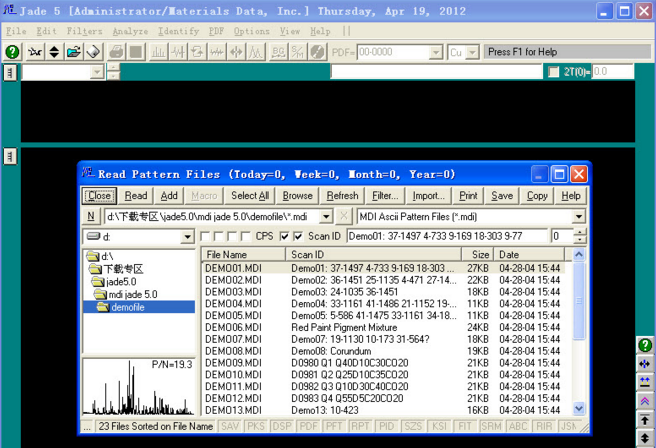Click the N button left of the path box
This screenshot has height=448, width=656.
[x=90, y=216]
